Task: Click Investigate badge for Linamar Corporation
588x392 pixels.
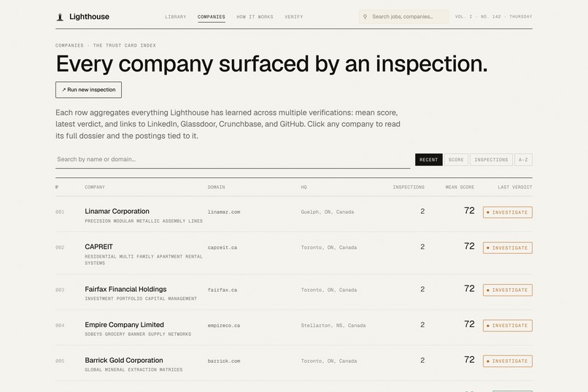Action: pyautogui.click(x=508, y=212)
